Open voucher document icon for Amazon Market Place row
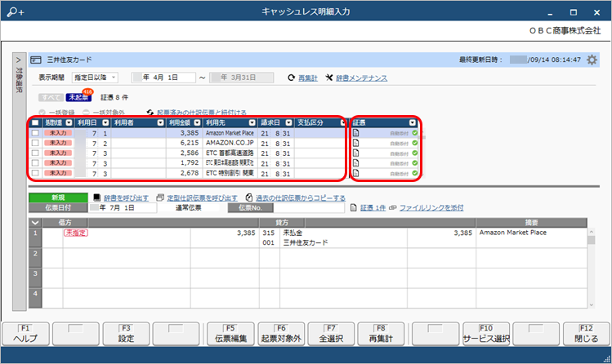The image size is (612, 364). [355, 133]
